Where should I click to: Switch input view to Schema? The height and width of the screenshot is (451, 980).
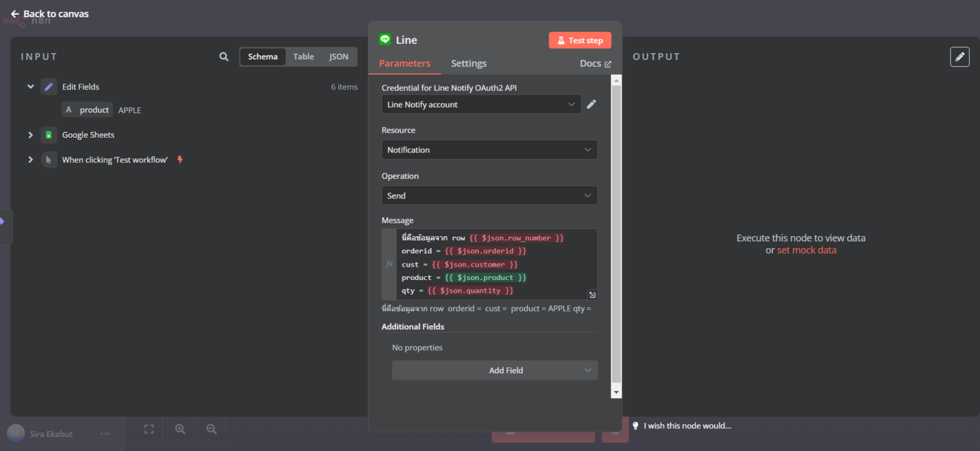coord(263,57)
